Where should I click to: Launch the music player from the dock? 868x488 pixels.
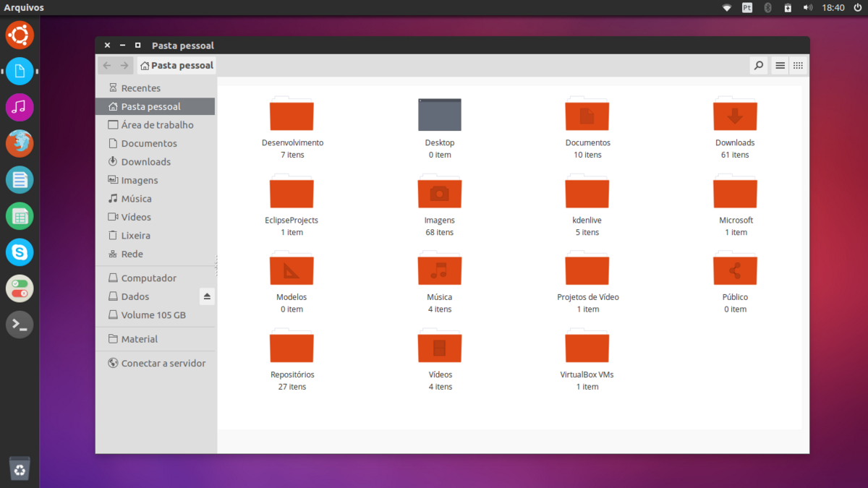click(x=20, y=107)
